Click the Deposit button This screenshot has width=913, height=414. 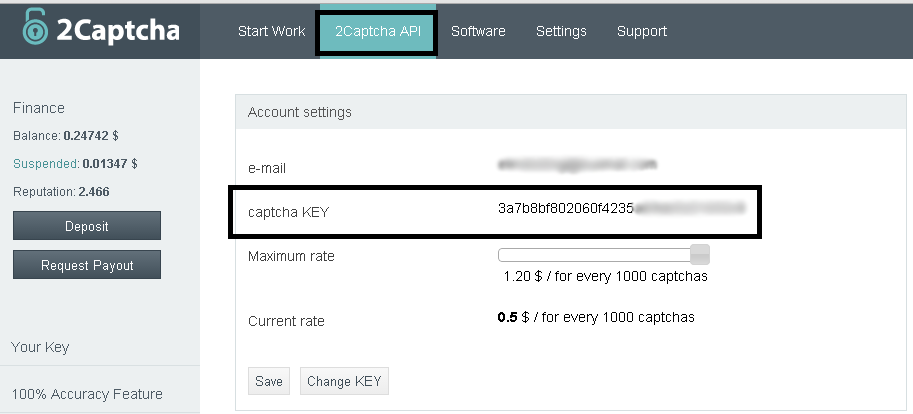tap(87, 226)
